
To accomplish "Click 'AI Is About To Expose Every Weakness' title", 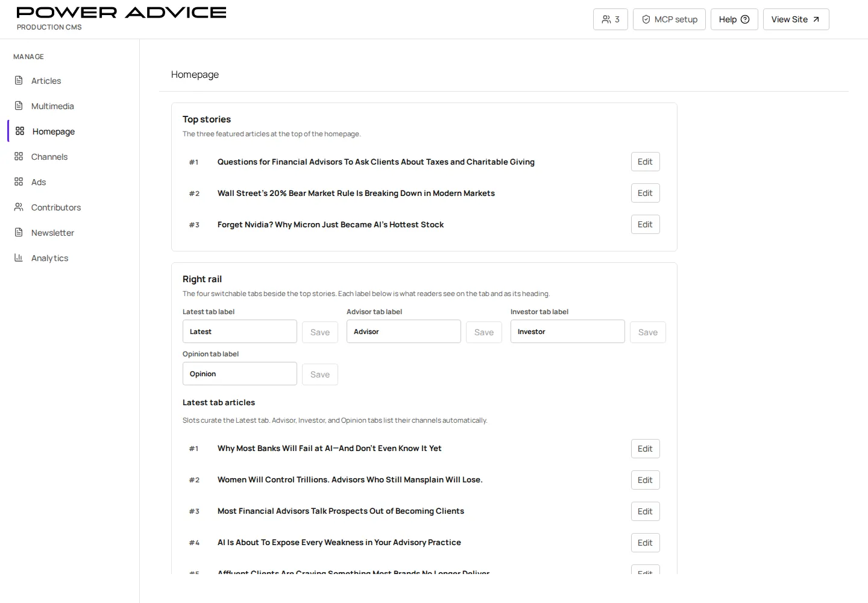I will click(x=339, y=542).
